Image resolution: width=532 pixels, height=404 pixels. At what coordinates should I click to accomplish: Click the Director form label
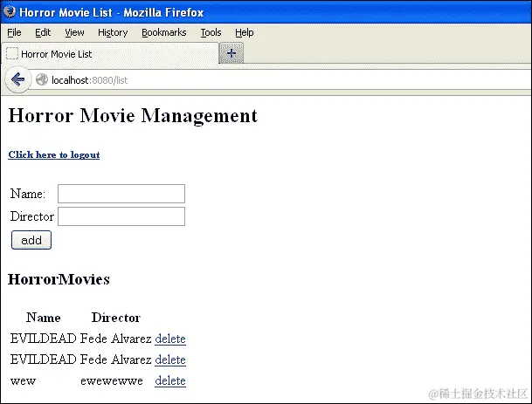tap(32, 216)
